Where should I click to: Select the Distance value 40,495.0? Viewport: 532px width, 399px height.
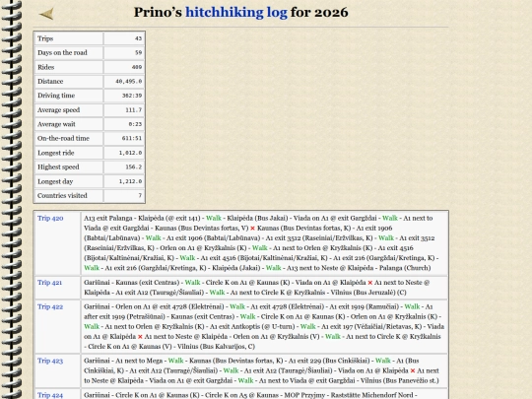[129, 82]
